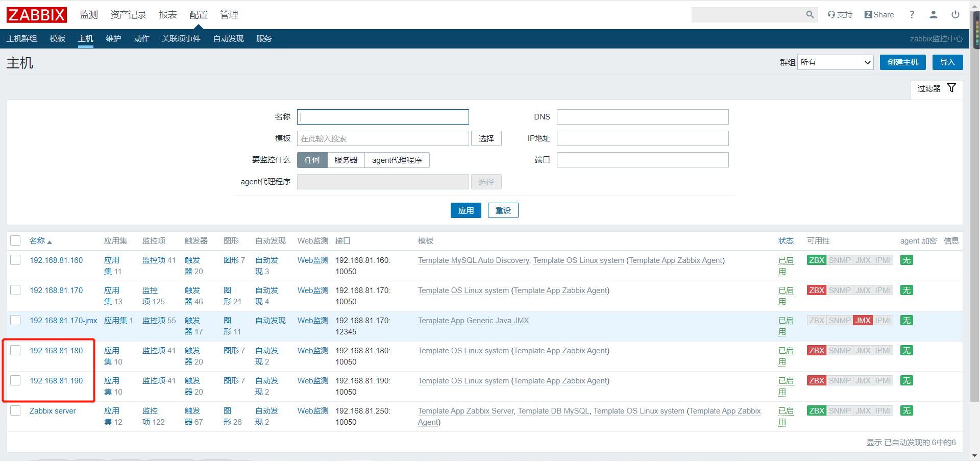Click ZBX availability badge for Zabbix server
The height and width of the screenshot is (461, 980).
point(817,411)
